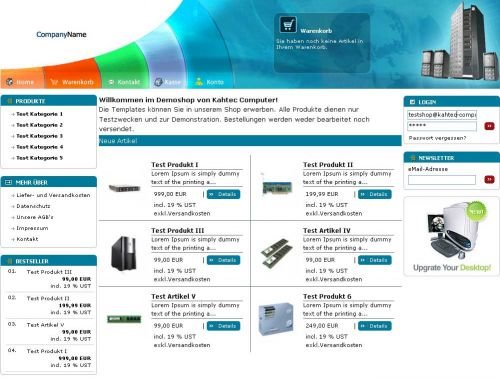
Task: Click the Test Produkt 6 title
Action: click(x=327, y=296)
